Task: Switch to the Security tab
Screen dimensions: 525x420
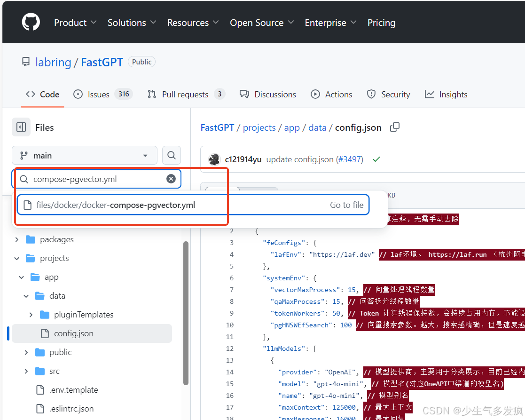Action: (x=388, y=95)
